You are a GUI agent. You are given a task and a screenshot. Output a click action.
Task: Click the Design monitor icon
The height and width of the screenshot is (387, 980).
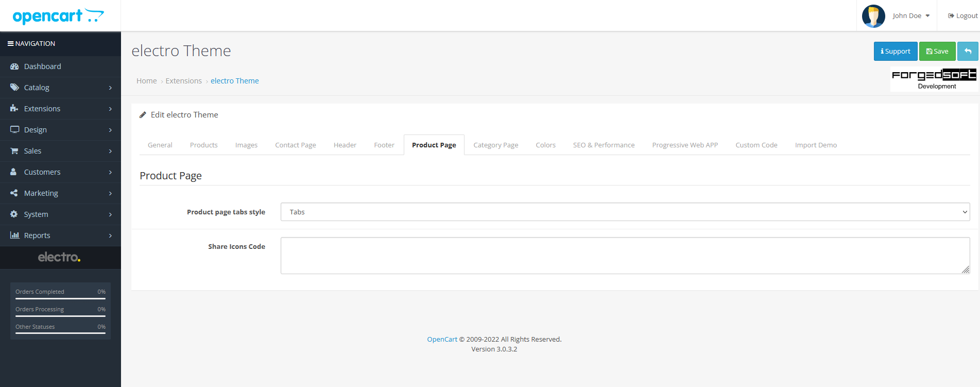(14, 130)
